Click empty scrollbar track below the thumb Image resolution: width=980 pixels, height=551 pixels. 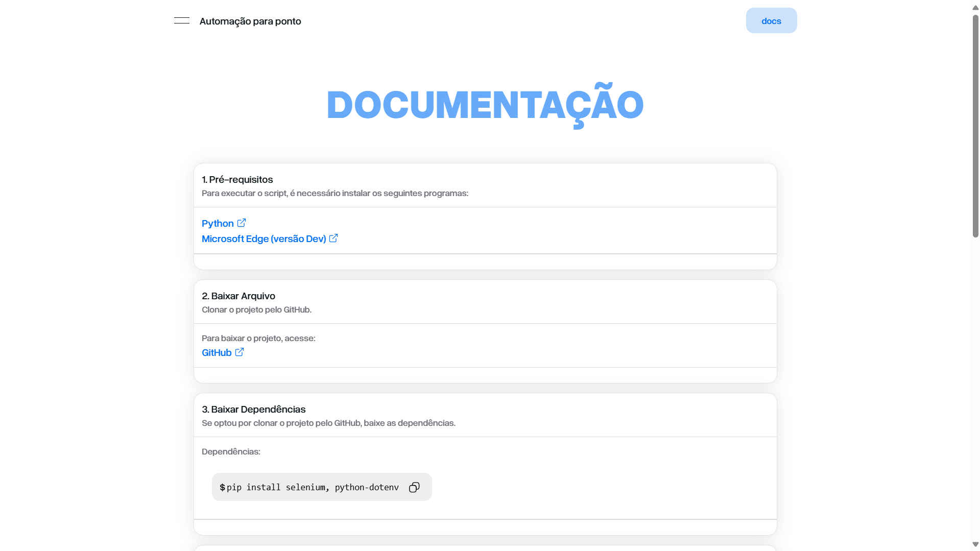[x=975, y=388]
